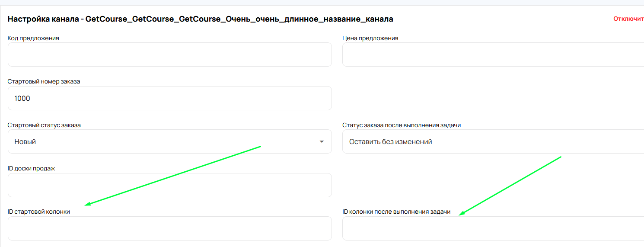Click the long GetCourse channel name in the title
This screenshot has height=247, width=644.
[239, 19]
